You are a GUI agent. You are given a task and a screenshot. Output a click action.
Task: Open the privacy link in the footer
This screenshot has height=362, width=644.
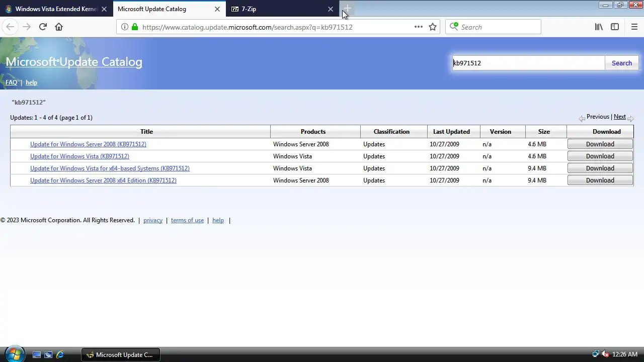pyautogui.click(x=153, y=220)
